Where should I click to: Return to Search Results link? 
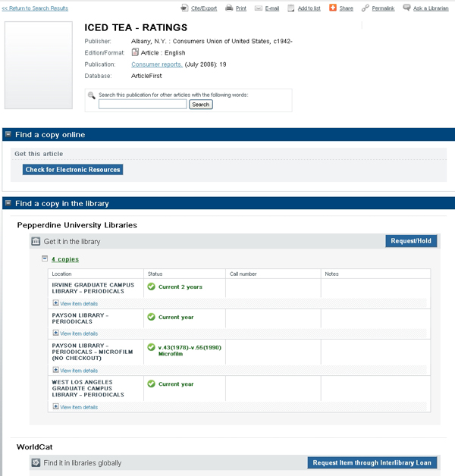[35, 8]
